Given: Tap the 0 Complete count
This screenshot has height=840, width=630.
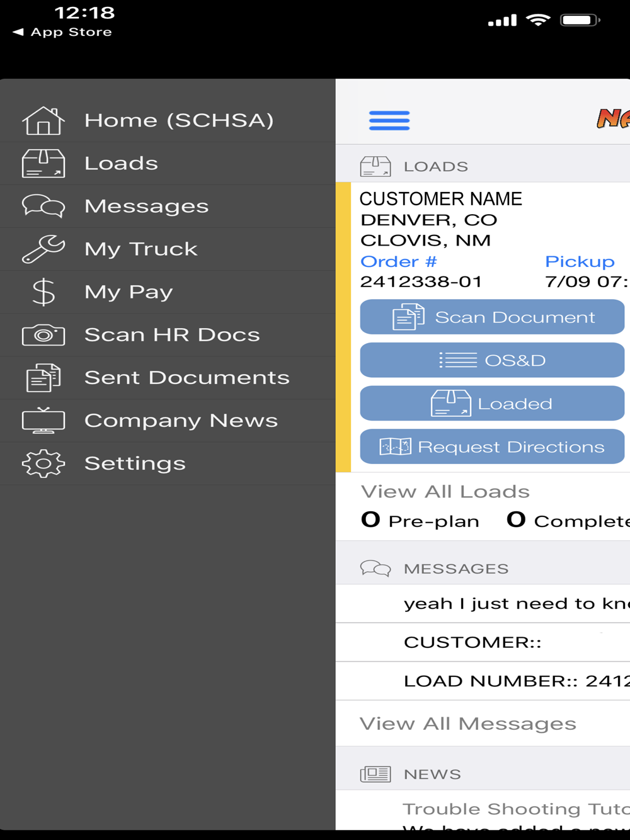Looking at the screenshot, I should [568, 521].
